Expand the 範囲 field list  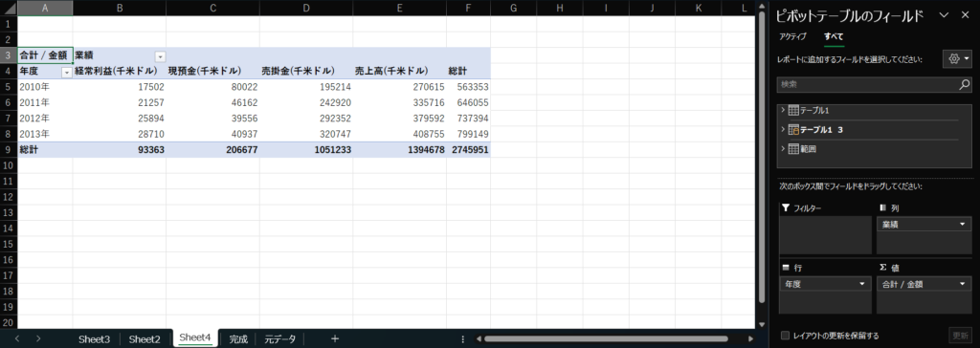coord(783,149)
